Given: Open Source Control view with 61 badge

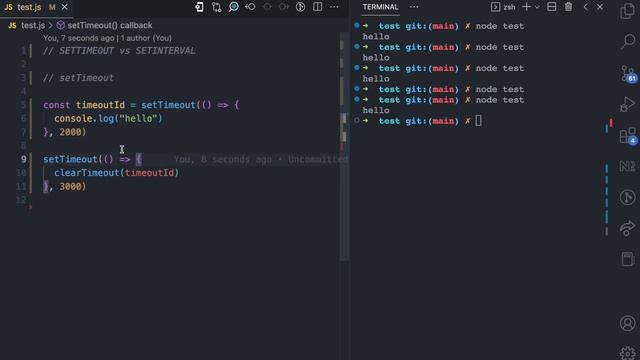Looking at the screenshot, I should coord(628,73).
